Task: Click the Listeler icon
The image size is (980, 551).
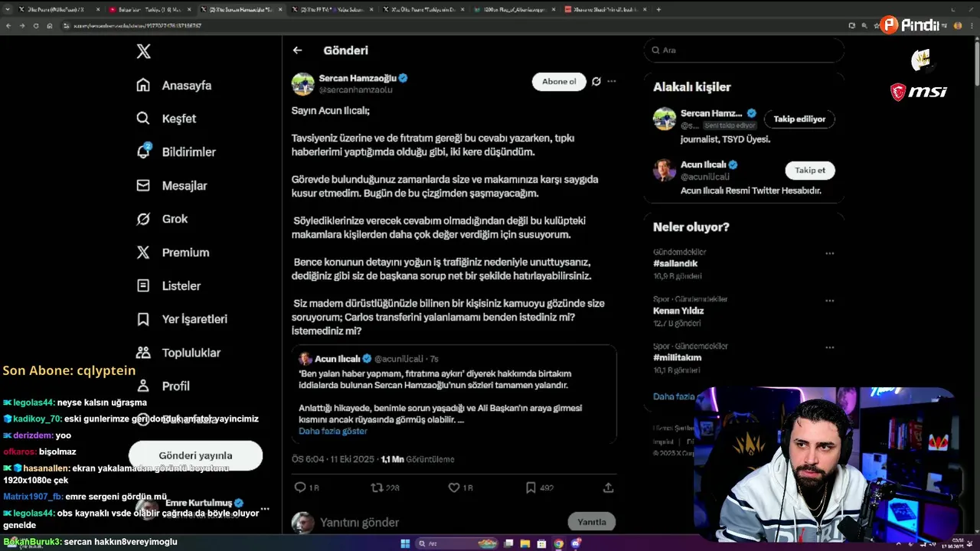Action: point(143,285)
